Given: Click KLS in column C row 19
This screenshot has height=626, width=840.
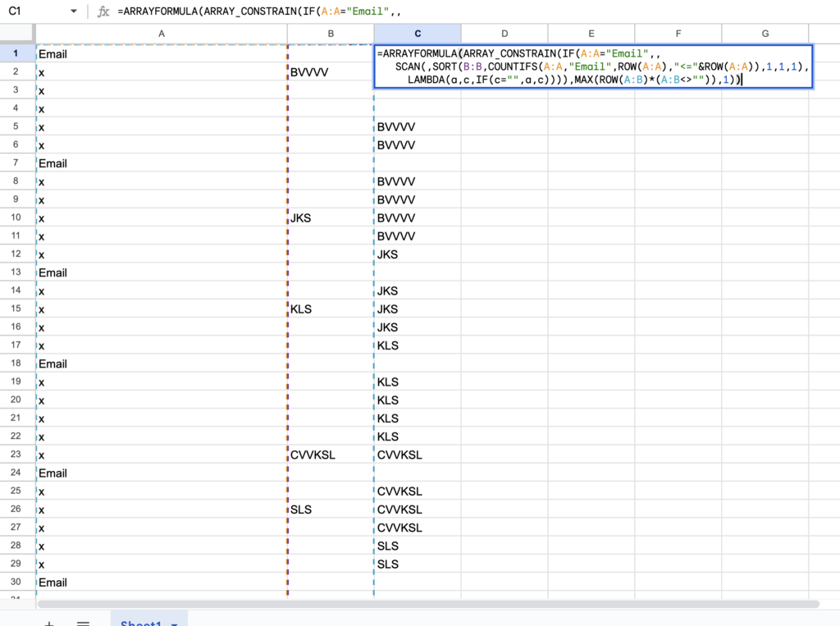Looking at the screenshot, I should [418, 382].
